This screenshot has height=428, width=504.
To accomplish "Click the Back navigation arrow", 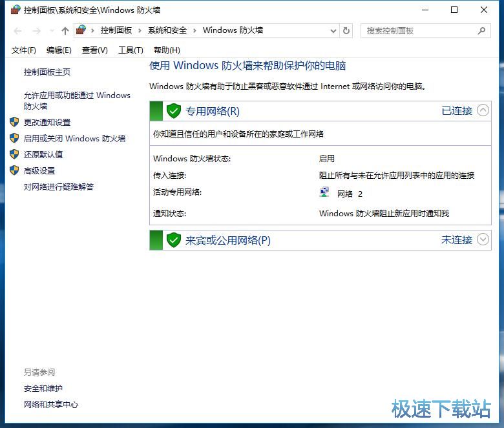I will point(17,31).
